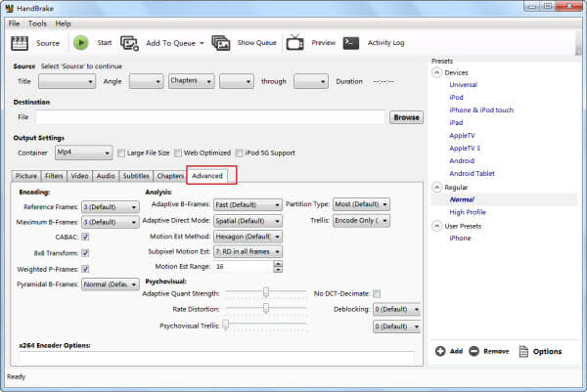Open the Partition Type dropdown
The image size is (587, 392).
[361, 204]
